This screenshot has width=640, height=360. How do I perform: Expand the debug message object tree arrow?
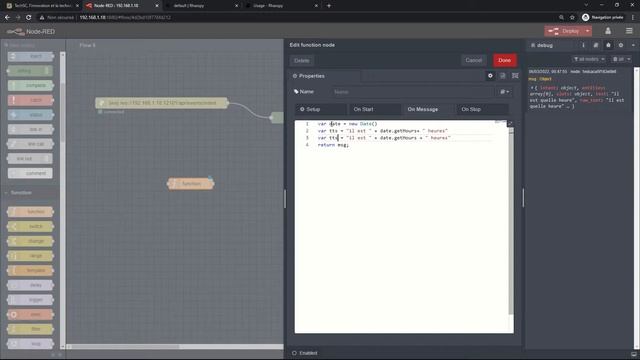click(532, 88)
